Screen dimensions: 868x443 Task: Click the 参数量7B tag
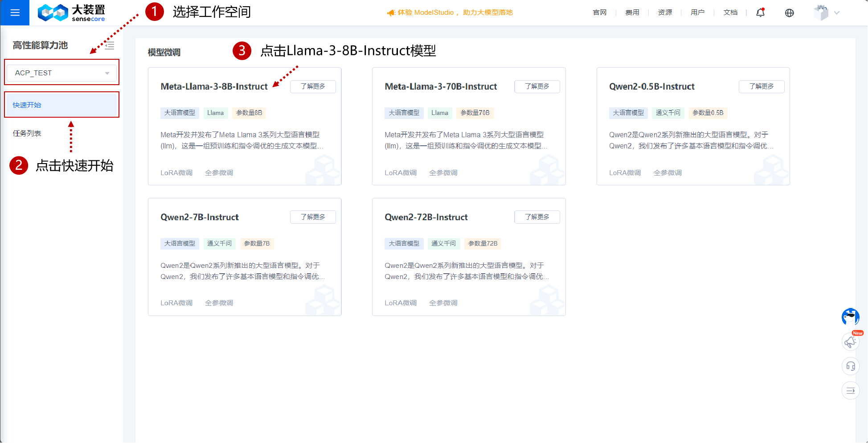click(x=257, y=243)
